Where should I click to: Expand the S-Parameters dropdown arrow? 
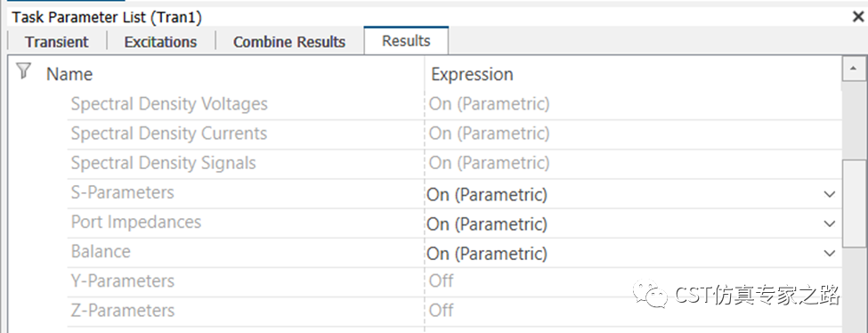(829, 194)
